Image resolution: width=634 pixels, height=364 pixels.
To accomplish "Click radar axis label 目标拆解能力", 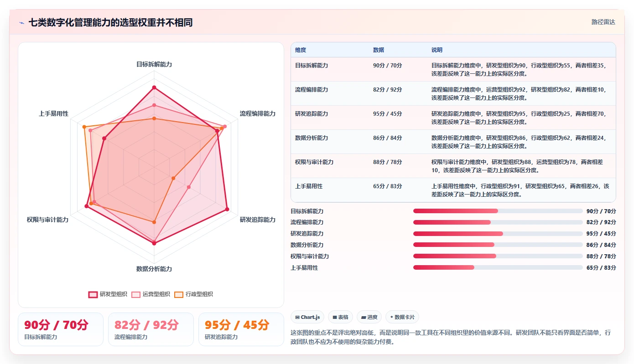I will tap(154, 64).
